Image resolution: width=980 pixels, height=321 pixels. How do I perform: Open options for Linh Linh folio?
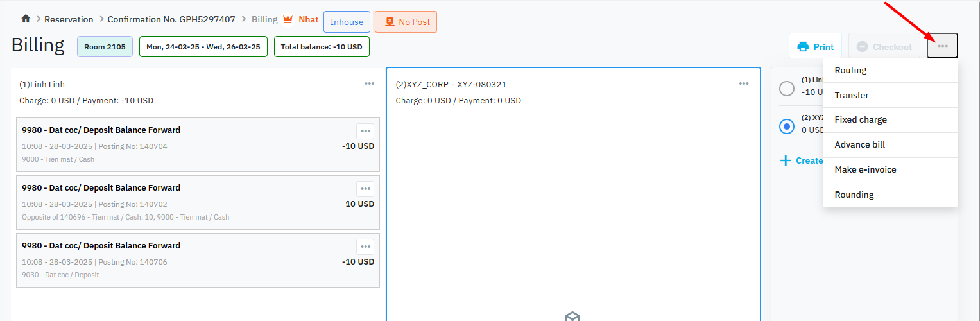pos(370,83)
